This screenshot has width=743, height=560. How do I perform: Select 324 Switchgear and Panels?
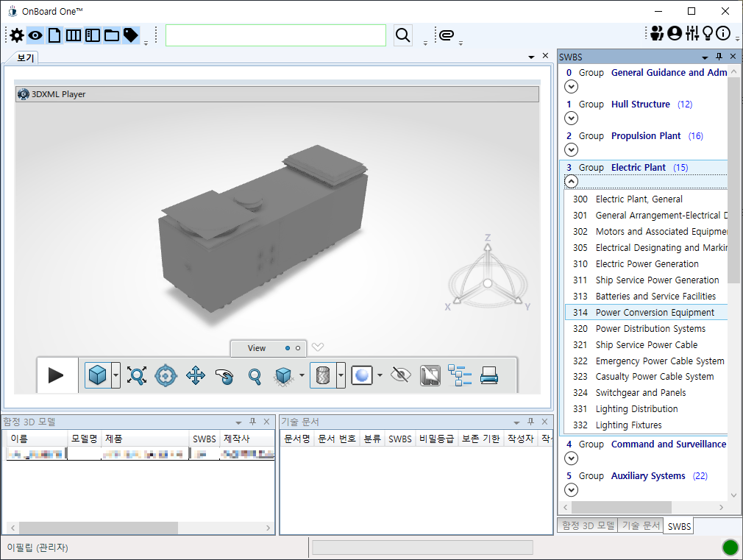click(x=647, y=393)
